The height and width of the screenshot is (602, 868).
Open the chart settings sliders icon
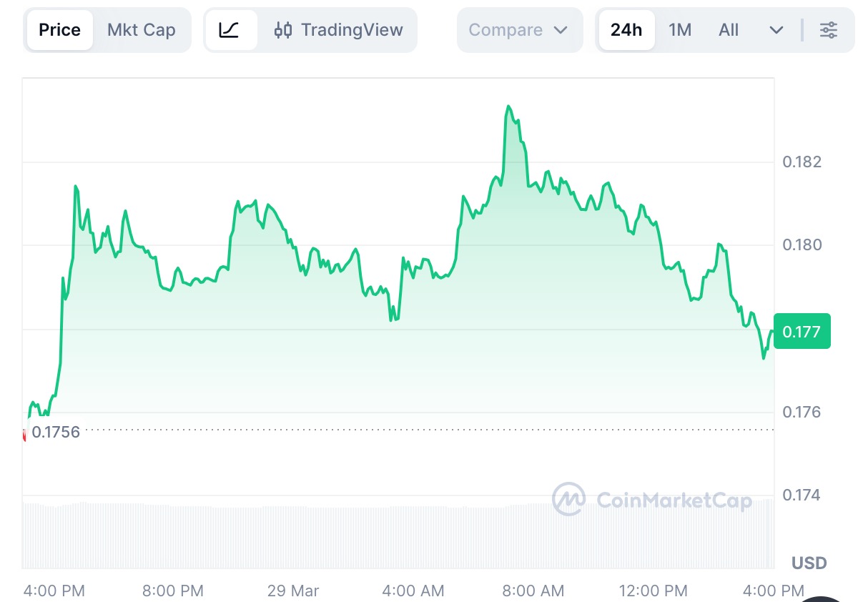pyautogui.click(x=829, y=30)
